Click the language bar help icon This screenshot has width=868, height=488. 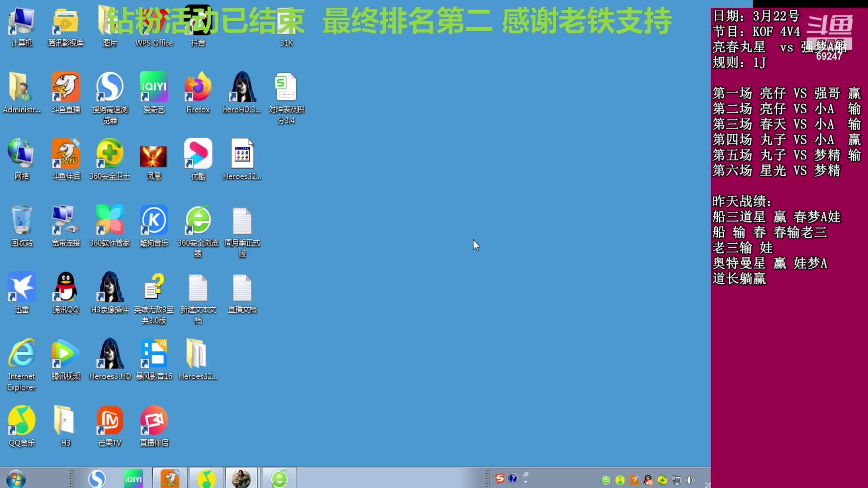[x=513, y=478]
